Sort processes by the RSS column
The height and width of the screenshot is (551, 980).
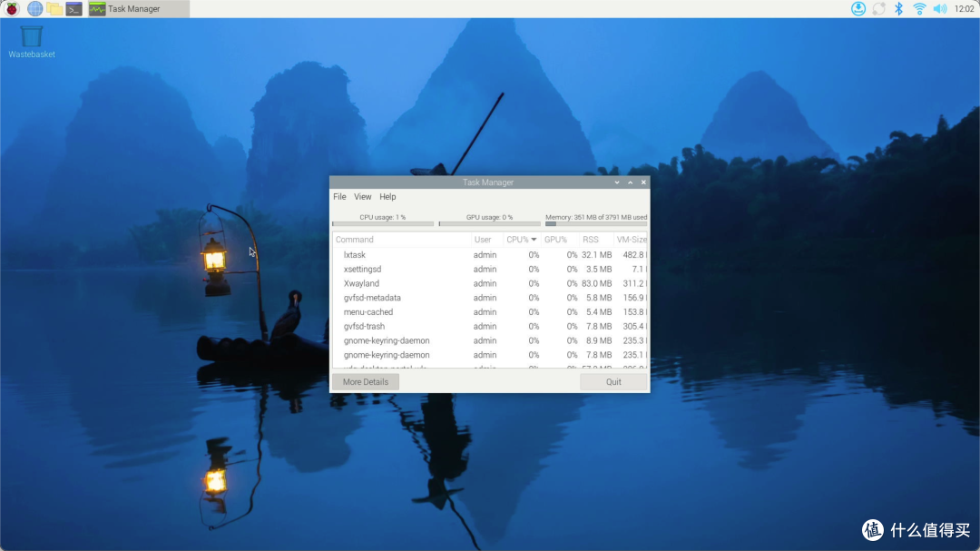pos(596,240)
